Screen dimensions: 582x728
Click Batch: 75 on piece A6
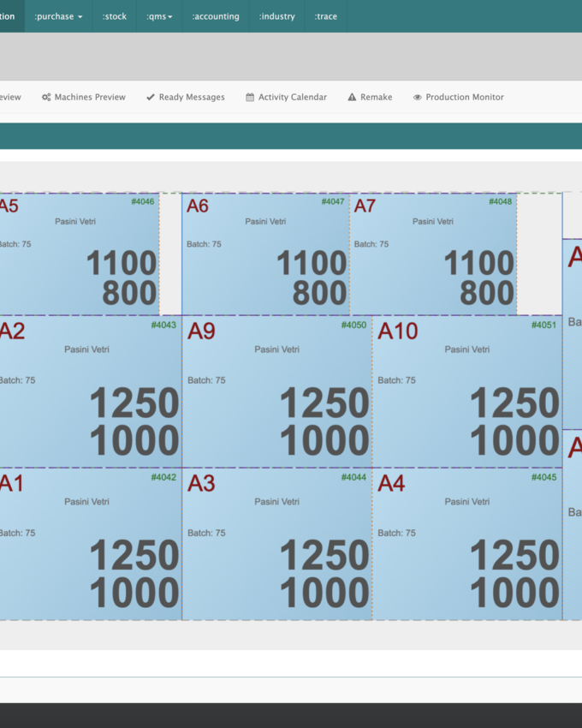point(205,244)
